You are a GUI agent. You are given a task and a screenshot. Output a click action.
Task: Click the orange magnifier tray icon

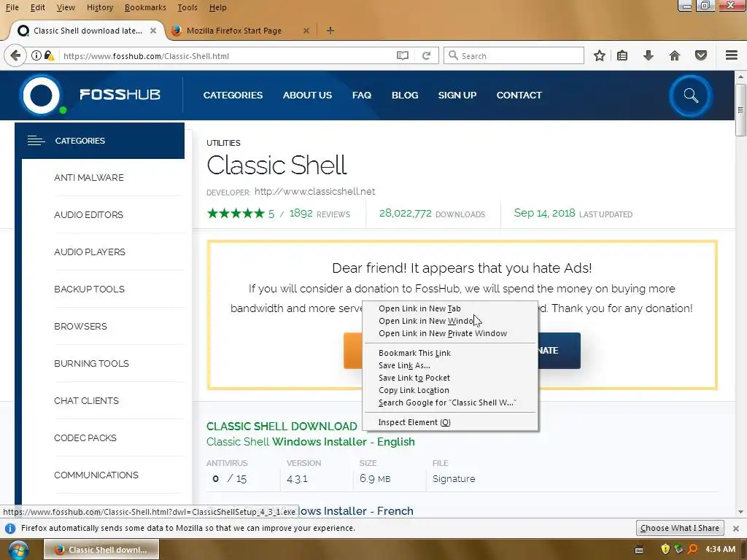[x=692, y=549]
